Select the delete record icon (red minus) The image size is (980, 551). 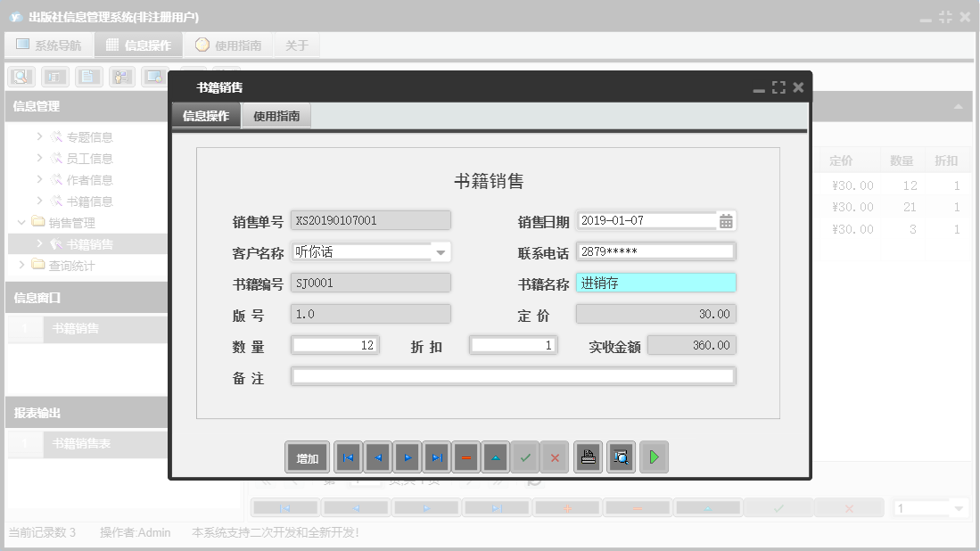click(x=465, y=456)
